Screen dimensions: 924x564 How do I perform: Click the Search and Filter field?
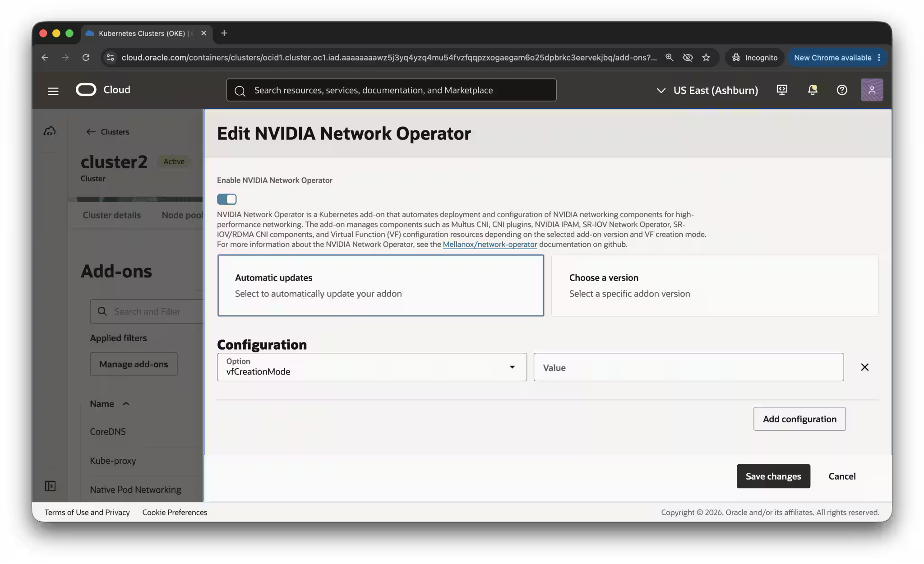[147, 311]
